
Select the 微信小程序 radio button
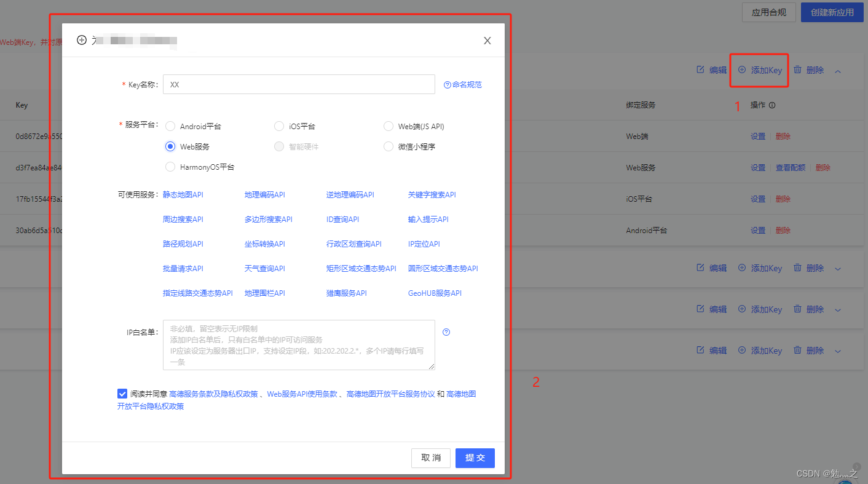389,146
